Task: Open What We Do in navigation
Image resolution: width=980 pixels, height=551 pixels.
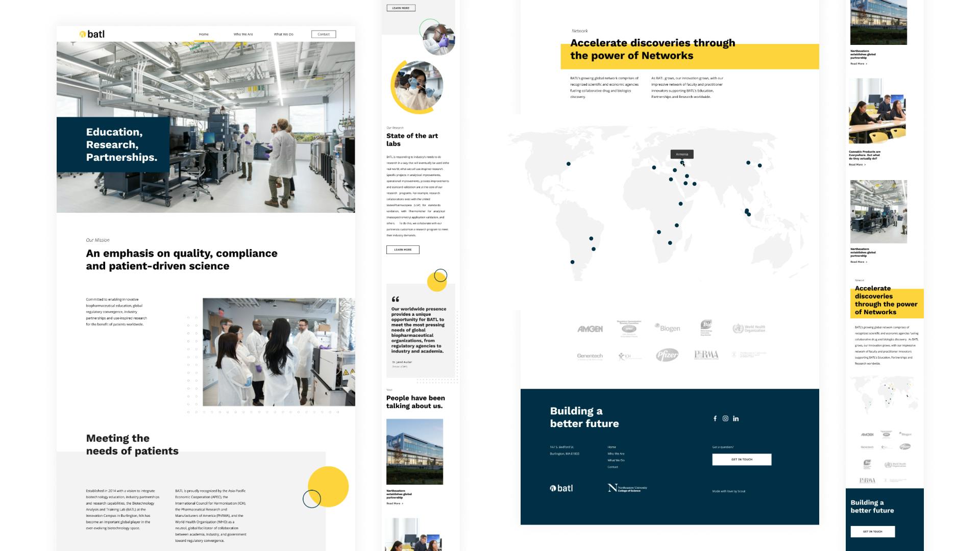Action: tap(283, 34)
